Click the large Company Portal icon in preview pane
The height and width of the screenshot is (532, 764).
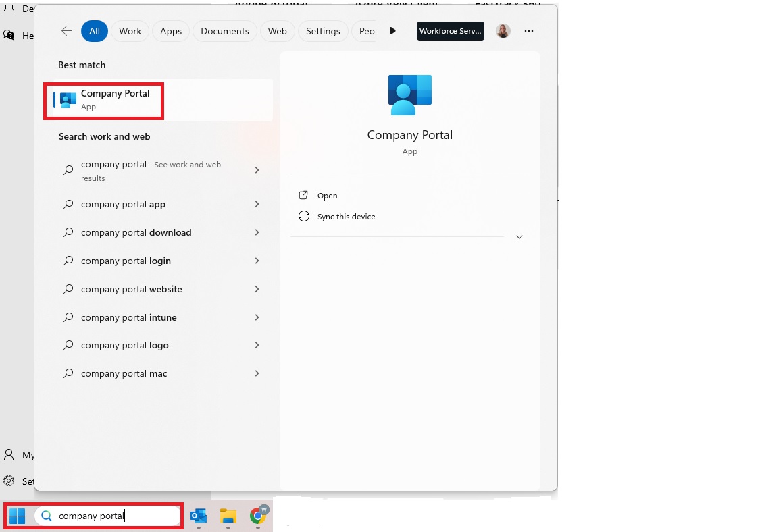point(410,95)
